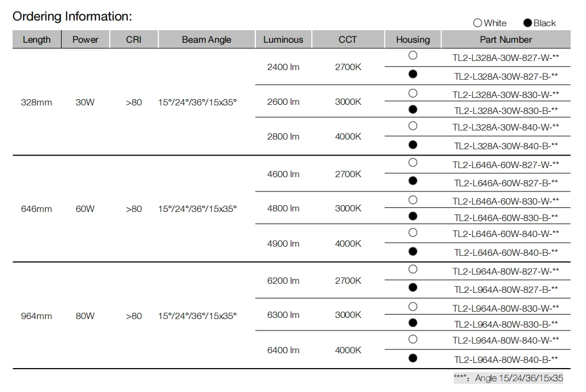Pick white housing circle for TL2-L328A-30W-840-W
Viewport: 586px width, 392px height.
pos(413,126)
